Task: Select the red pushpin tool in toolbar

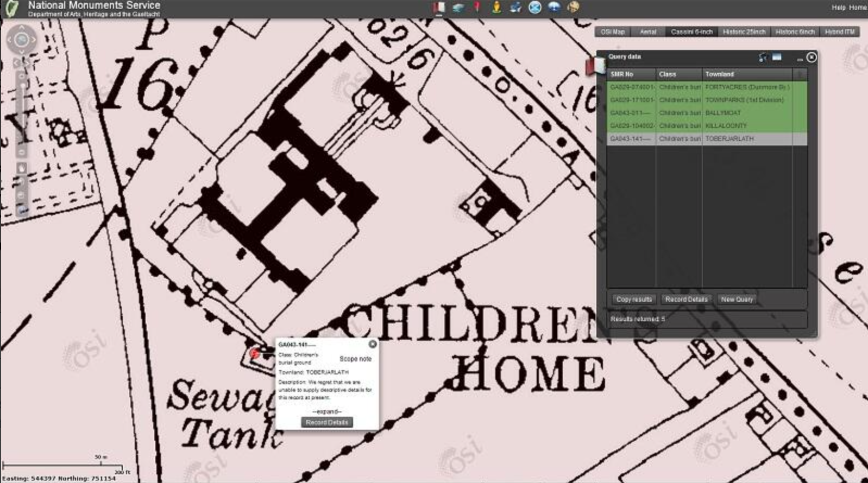Action: [x=477, y=7]
